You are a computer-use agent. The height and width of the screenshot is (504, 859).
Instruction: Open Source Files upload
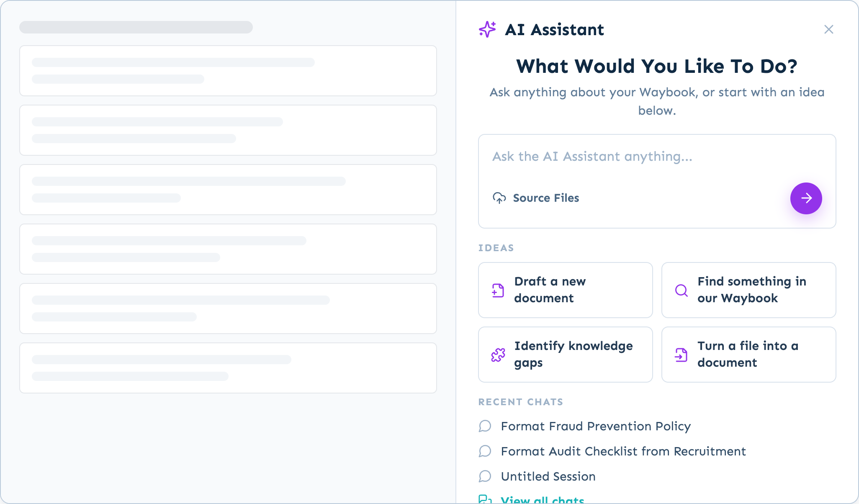(536, 198)
